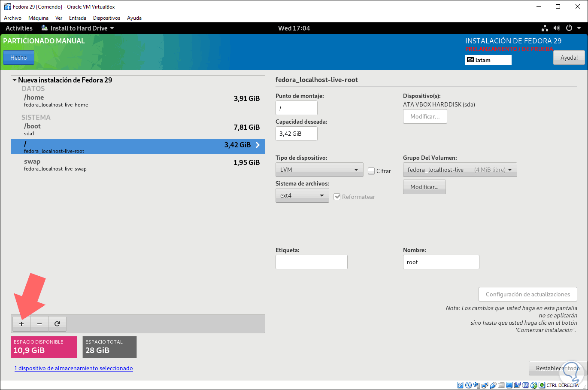The width and height of the screenshot is (588, 390).
Task: Remove the selected mount point with minus button
Action: pos(39,323)
